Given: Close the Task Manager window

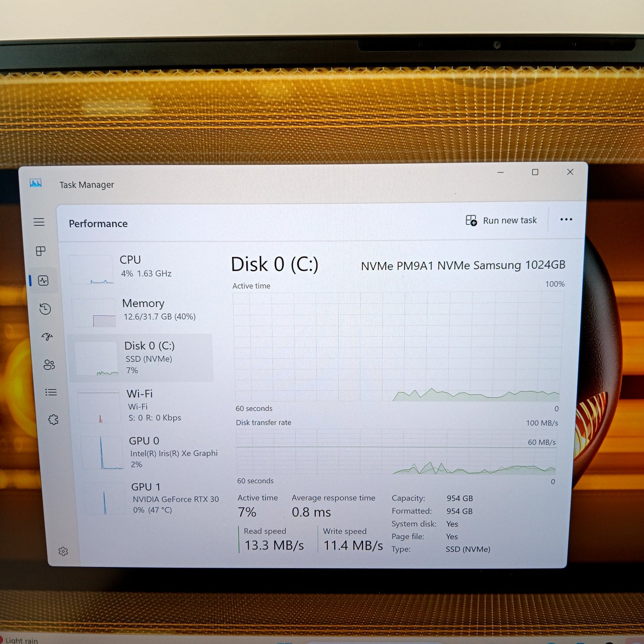Looking at the screenshot, I should point(570,172).
